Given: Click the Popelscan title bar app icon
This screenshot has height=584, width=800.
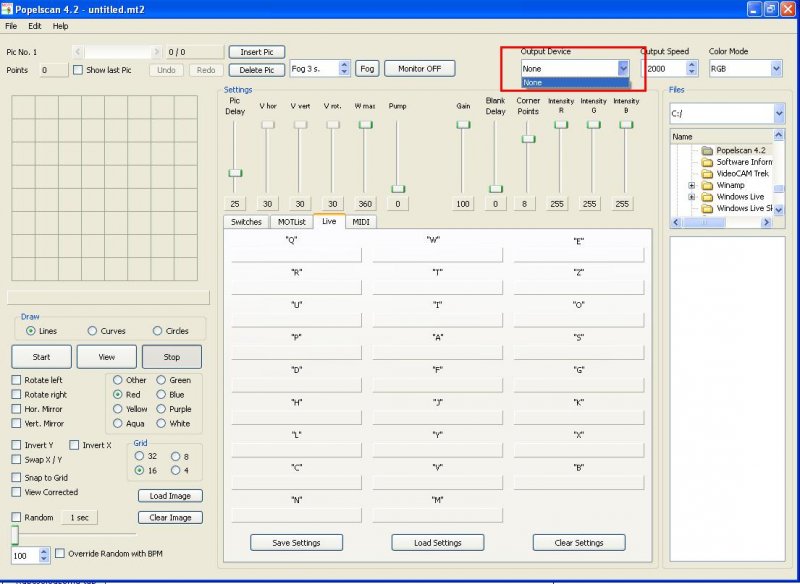Looking at the screenshot, I should [7, 9].
